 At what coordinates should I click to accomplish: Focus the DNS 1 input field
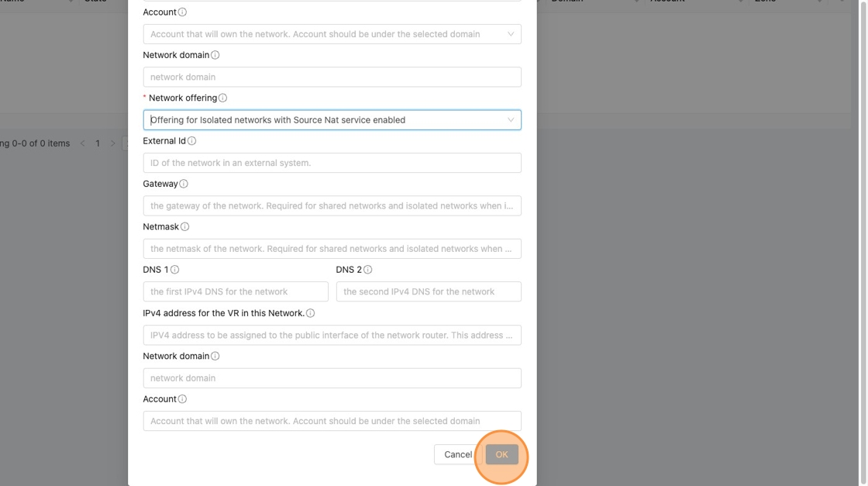(236, 292)
